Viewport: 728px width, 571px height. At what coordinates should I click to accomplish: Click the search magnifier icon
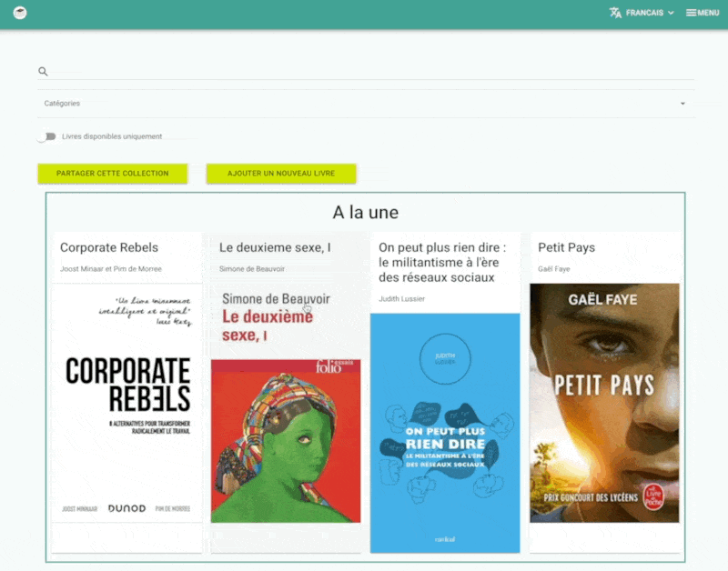[43, 72]
